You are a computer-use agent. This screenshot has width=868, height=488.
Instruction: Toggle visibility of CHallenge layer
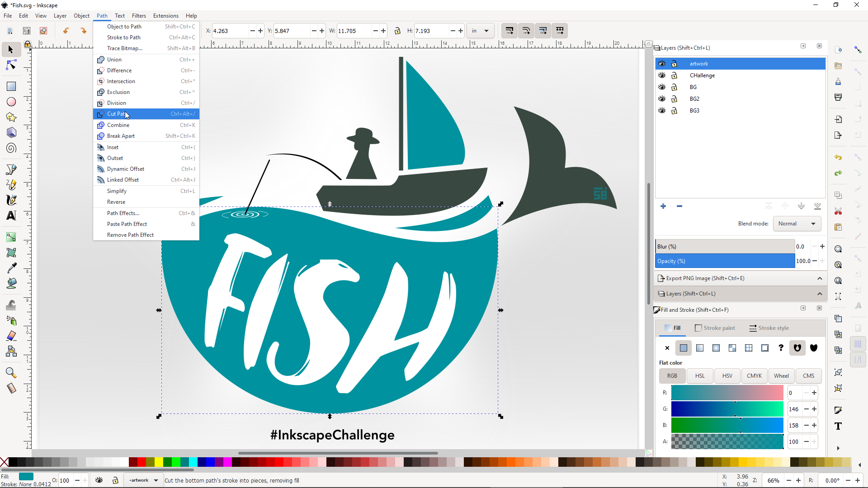pos(661,75)
